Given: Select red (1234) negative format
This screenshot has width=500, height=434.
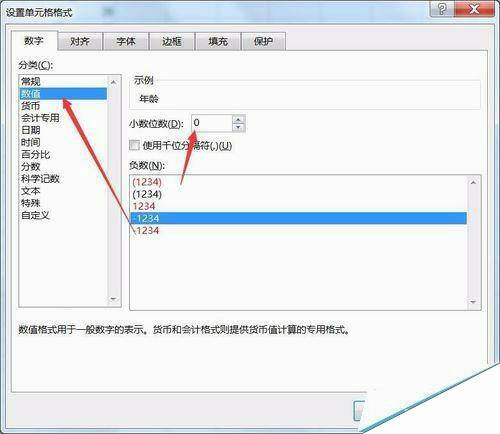Looking at the screenshot, I should 299,182.
